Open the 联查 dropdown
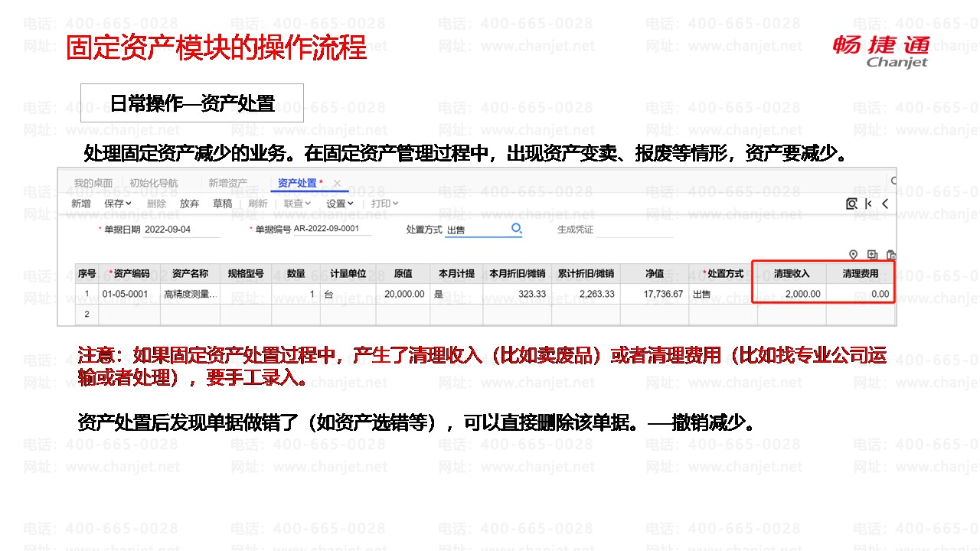The height and width of the screenshot is (551, 980). coord(297,204)
